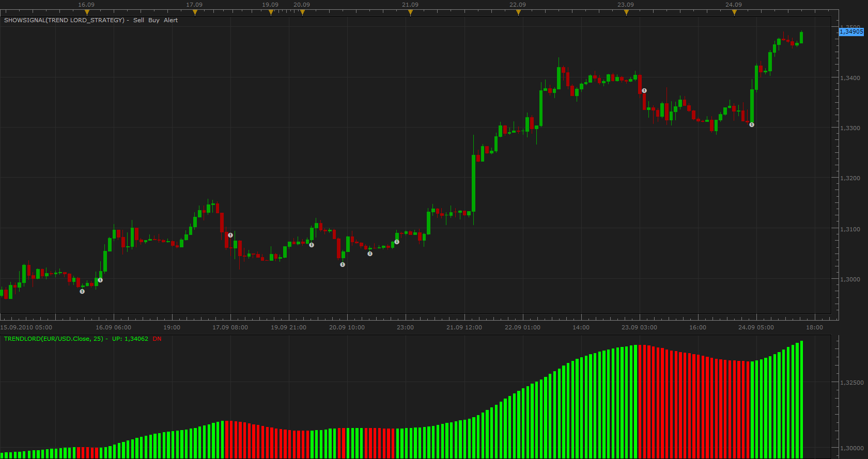Select the TRENDLORD(EUR/USD.Close, 25) indicator label

tap(54, 339)
